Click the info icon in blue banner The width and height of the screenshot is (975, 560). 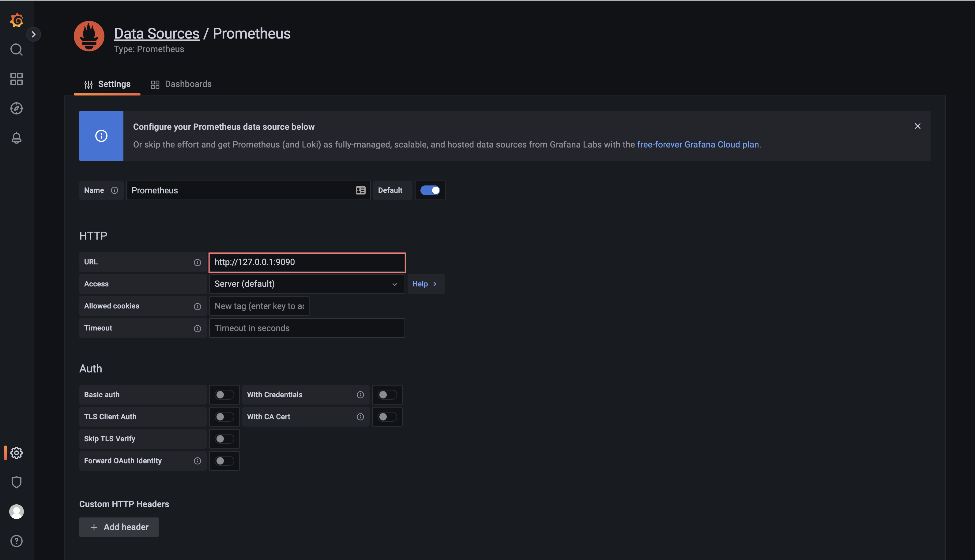[101, 136]
